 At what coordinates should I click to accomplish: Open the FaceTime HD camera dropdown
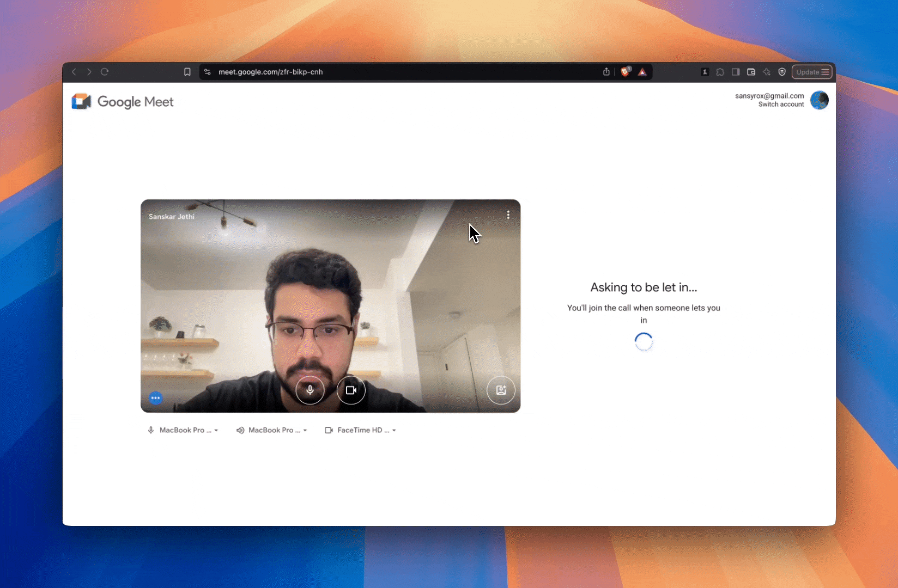(x=360, y=430)
